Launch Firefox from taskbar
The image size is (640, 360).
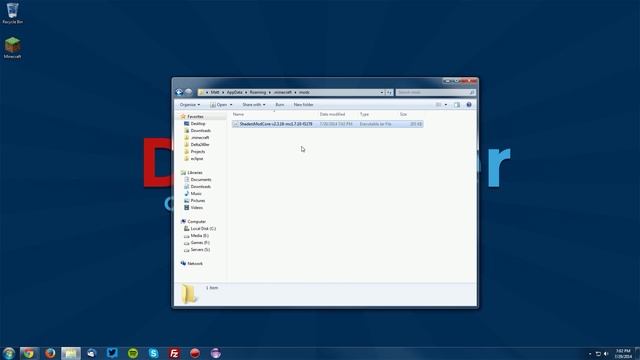50,353
